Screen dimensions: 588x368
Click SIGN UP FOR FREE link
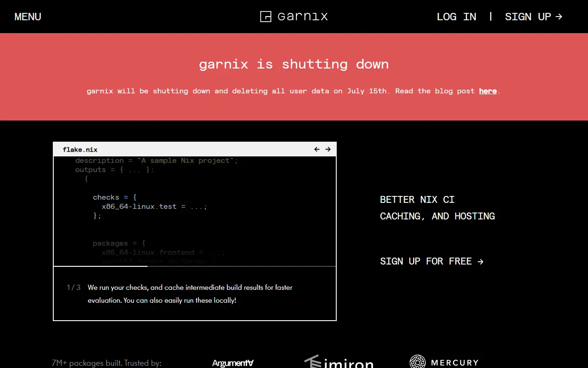[x=432, y=261]
